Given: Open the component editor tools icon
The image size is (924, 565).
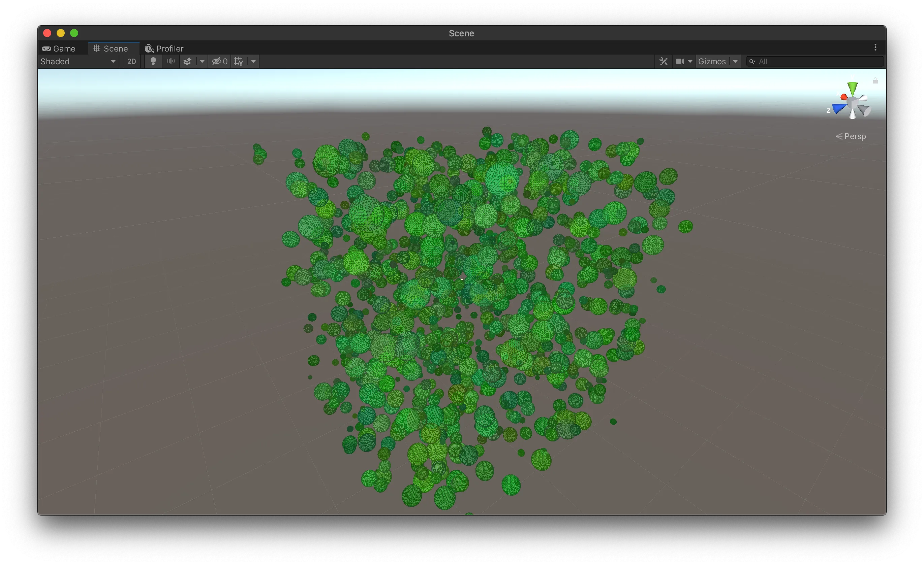Looking at the screenshot, I should pos(664,61).
